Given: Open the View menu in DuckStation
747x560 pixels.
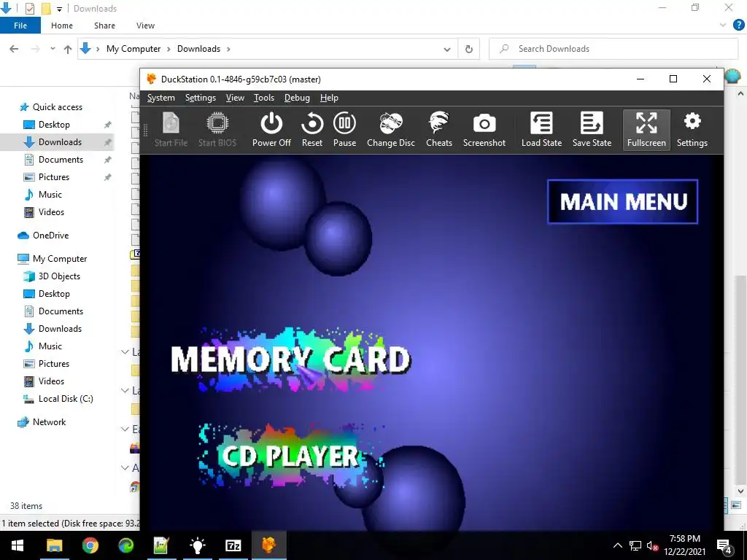Looking at the screenshot, I should (x=235, y=98).
